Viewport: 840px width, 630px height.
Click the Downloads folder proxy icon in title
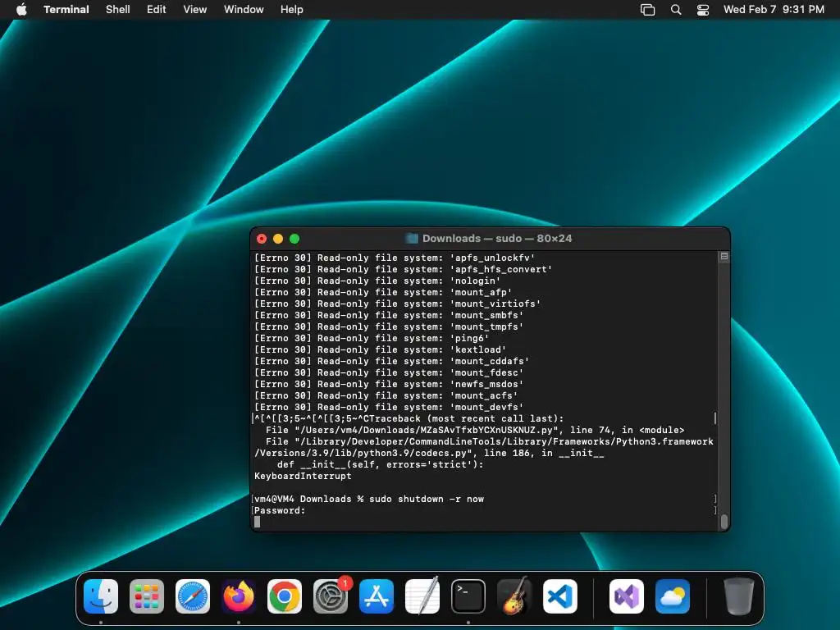click(412, 239)
